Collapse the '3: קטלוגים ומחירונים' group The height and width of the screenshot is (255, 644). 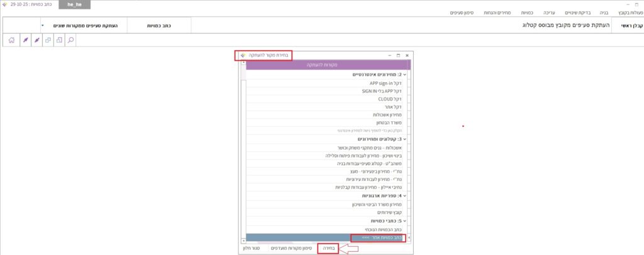click(x=404, y=139)
